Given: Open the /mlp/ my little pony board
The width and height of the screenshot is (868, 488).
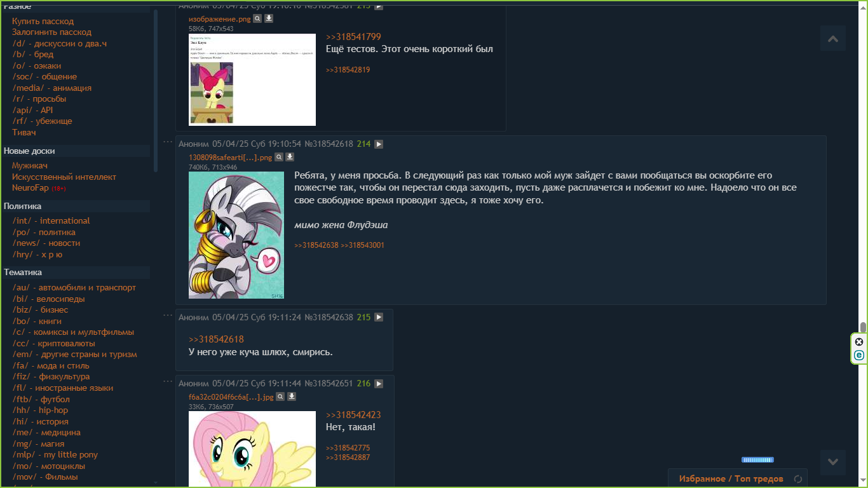Looking at the screenshot, I should pos(55,455).
